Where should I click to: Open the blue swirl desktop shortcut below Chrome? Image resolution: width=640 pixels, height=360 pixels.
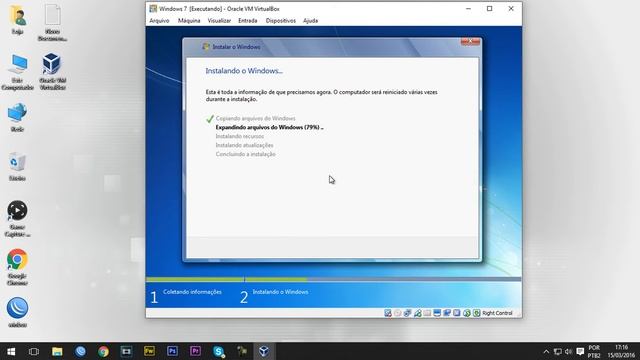[17, 313]
